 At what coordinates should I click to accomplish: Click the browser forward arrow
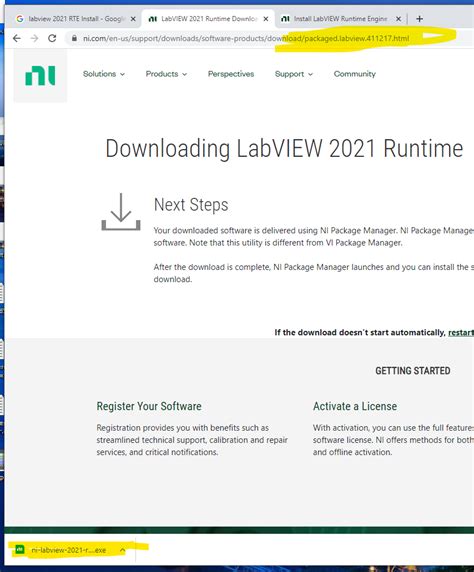34,38
